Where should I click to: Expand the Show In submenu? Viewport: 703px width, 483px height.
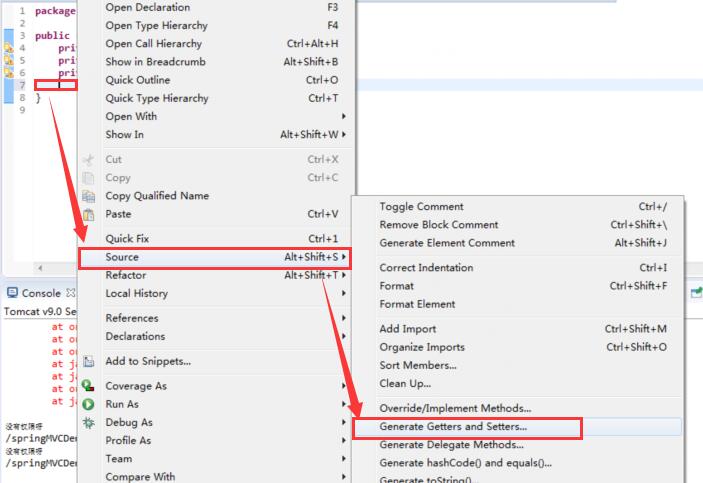(344, 134)
